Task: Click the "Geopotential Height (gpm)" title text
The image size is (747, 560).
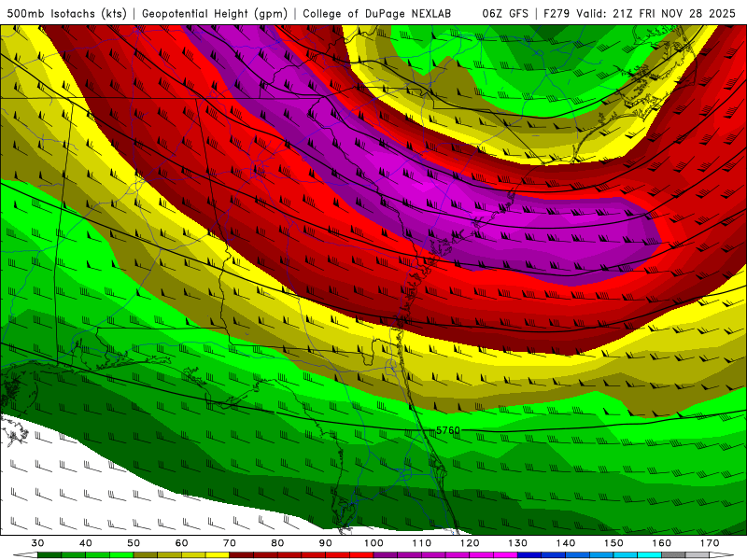Action: [215, 13]
